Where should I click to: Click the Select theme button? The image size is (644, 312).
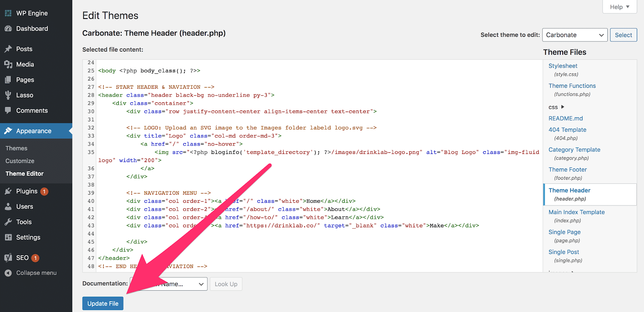coord(623,35)
